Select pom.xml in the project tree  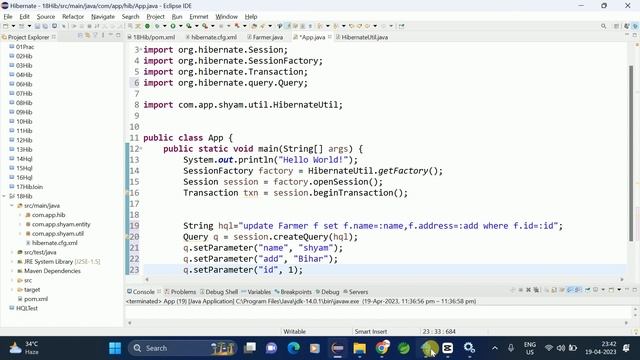tap(36, 299)
